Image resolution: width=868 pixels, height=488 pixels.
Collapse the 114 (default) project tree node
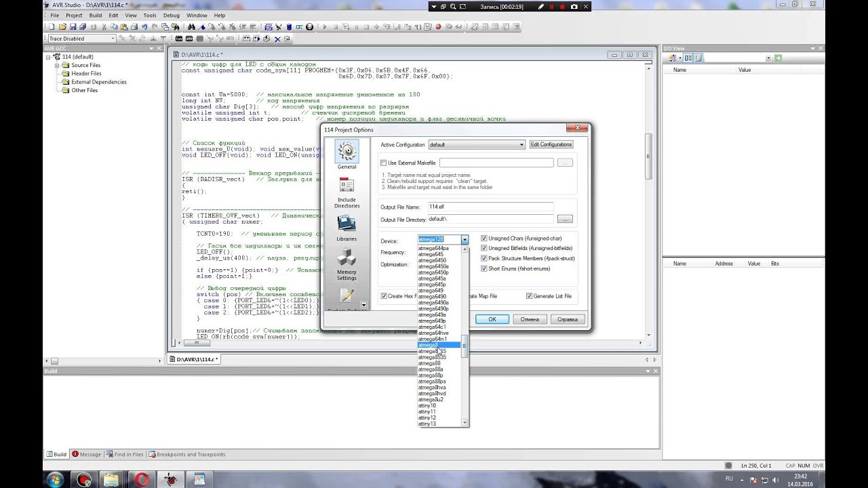(49, 57)
